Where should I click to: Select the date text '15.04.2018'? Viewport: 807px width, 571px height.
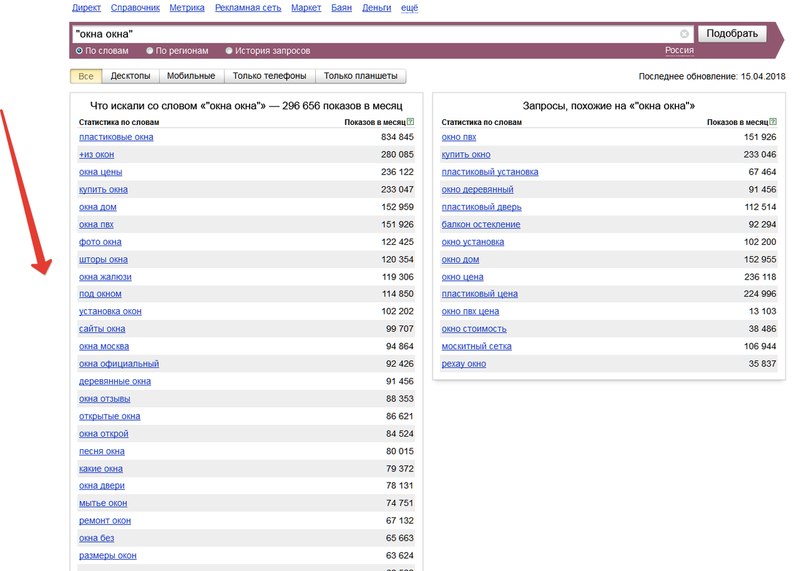[x=763, y=76]
